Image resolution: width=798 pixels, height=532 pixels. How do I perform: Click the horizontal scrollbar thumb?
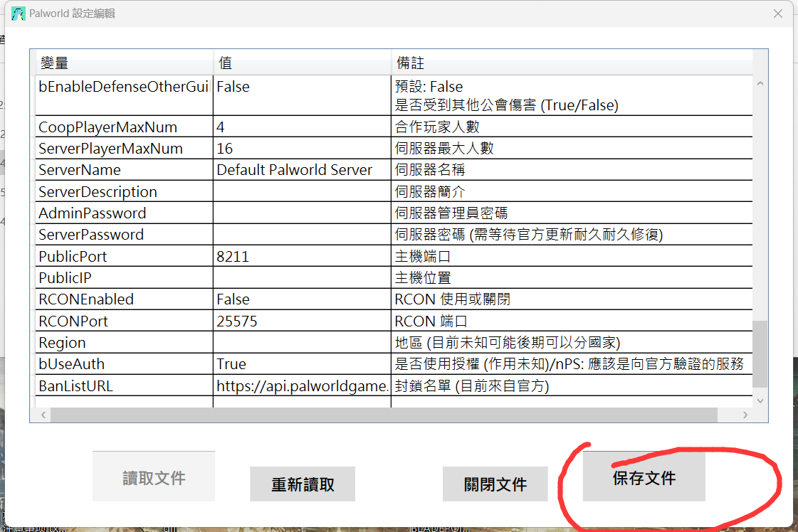click(384, 415)
